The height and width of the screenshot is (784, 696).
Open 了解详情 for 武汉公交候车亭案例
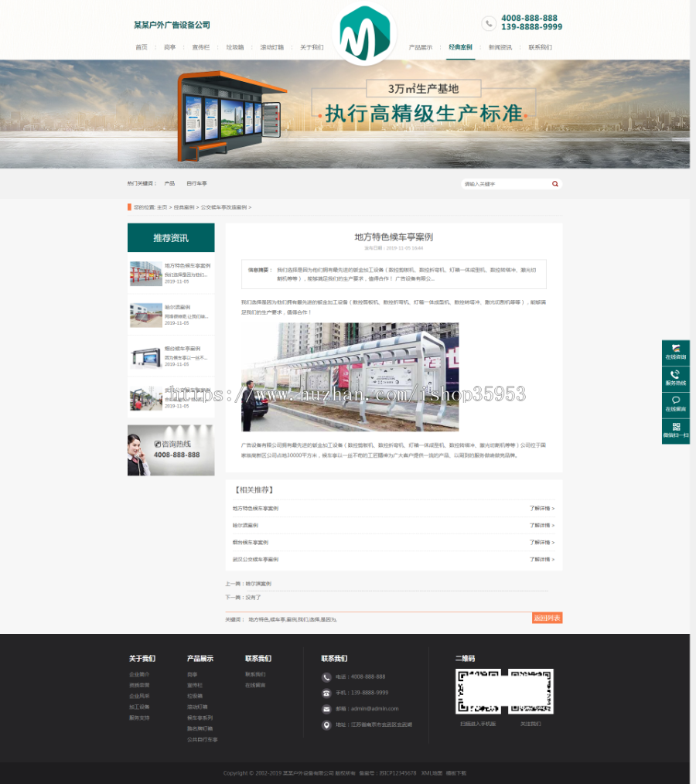541,559
